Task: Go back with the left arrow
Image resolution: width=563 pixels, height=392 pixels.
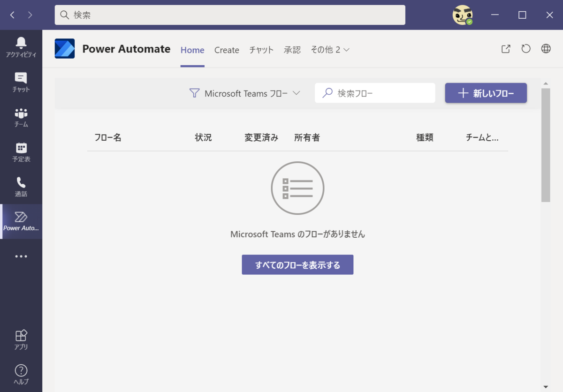Action: tap(12, 15)
